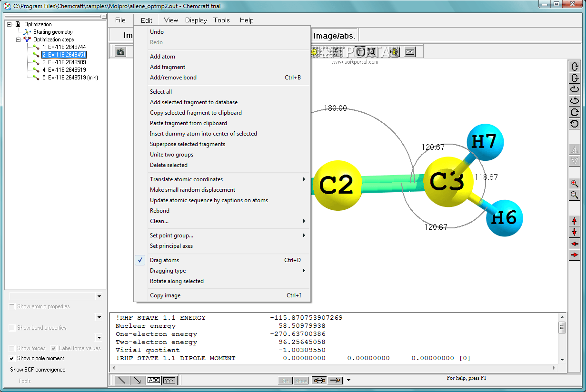The width and height of the screenshot is (586, 392).
Task: Expand the Dragging type submenu
Action: 222,271
